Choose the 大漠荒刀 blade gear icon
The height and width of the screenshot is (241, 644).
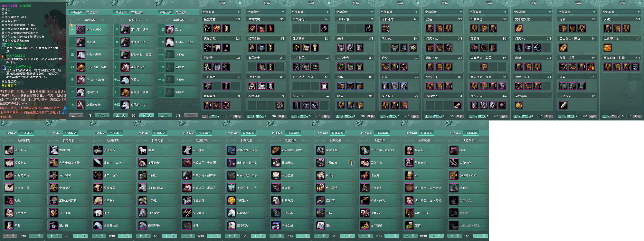click(x=563, y=105)
